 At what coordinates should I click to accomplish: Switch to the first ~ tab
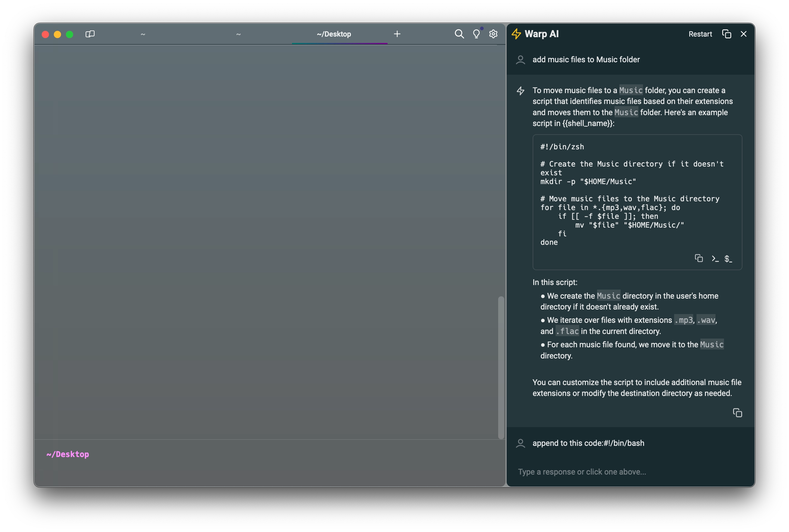[x=143, y=34]
